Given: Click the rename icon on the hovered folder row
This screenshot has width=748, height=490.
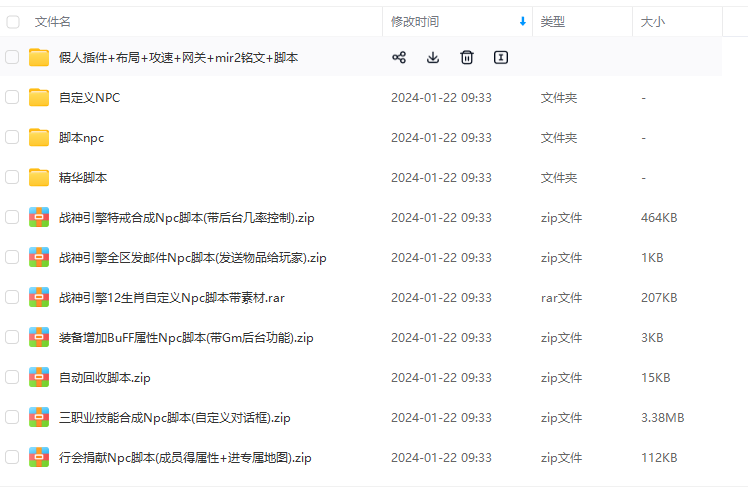Looking at the screenshot, I should [501, 58].
